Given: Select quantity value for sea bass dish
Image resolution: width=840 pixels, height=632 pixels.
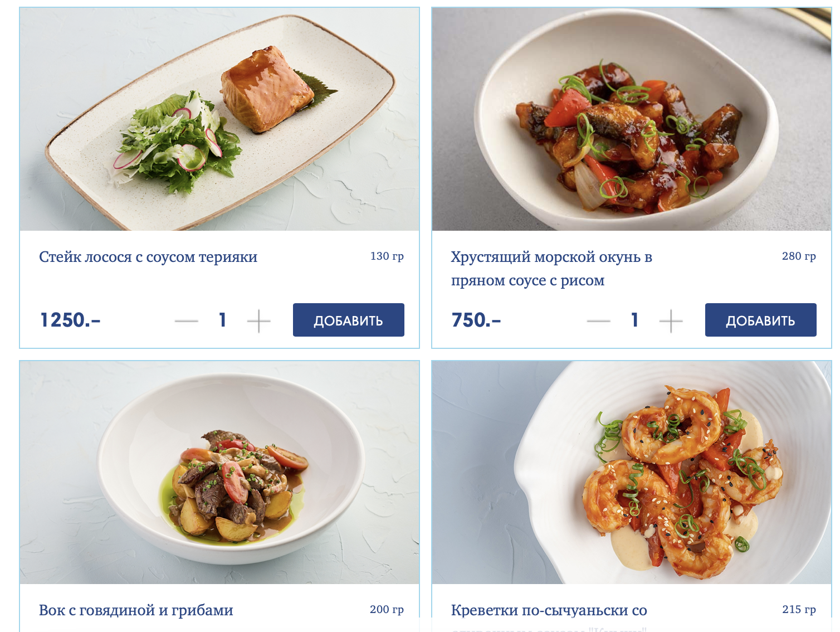Looking at the screenshot, I should (x=634, y=320).
